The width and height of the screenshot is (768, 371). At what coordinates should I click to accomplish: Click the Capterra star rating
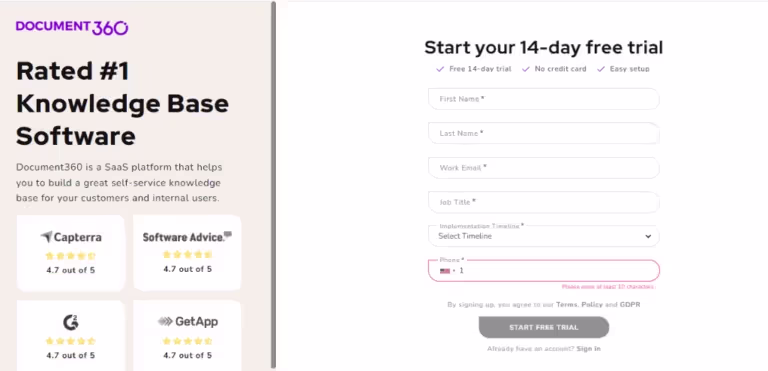(x=71, y=256)
